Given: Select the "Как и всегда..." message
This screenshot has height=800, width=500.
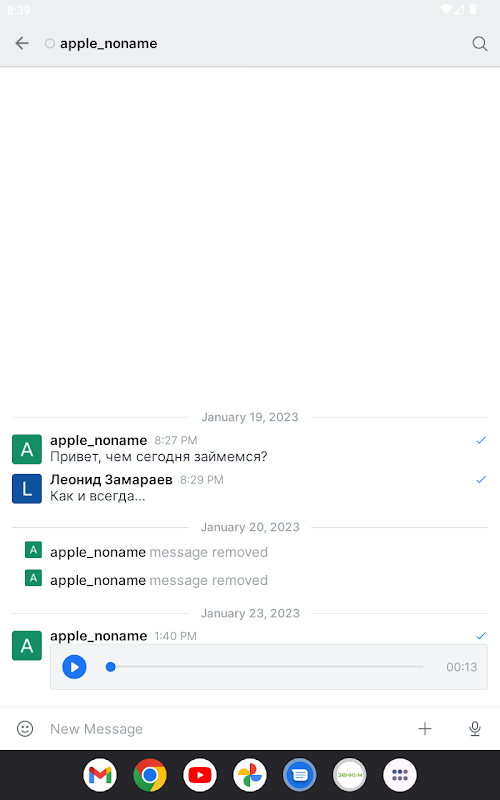Looking at the screenshot, I should click(97, 496).
